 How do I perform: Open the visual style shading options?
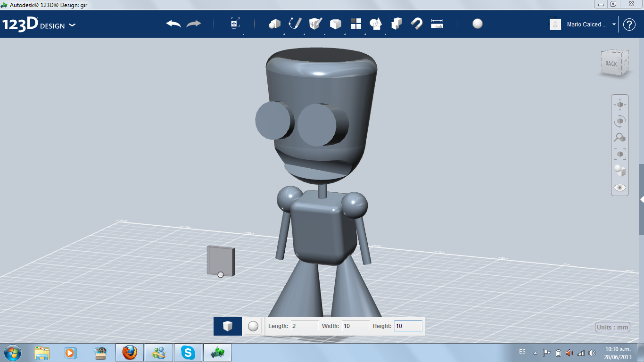point(619,171)
